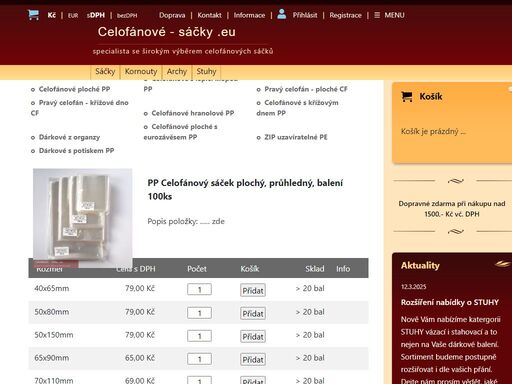Select the Archy tab
This screenshot has height=384, width=512.
click(177, 72)
